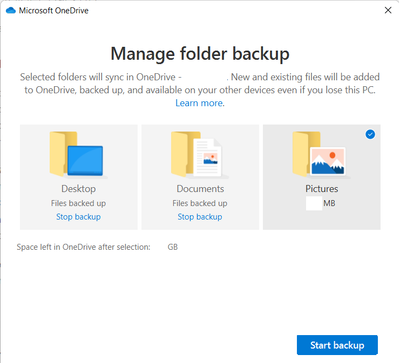The height and width of the screenshot is (363, 400).
Task: Uncheck the blue checkmark on Pictures
Action: [370, 134]
